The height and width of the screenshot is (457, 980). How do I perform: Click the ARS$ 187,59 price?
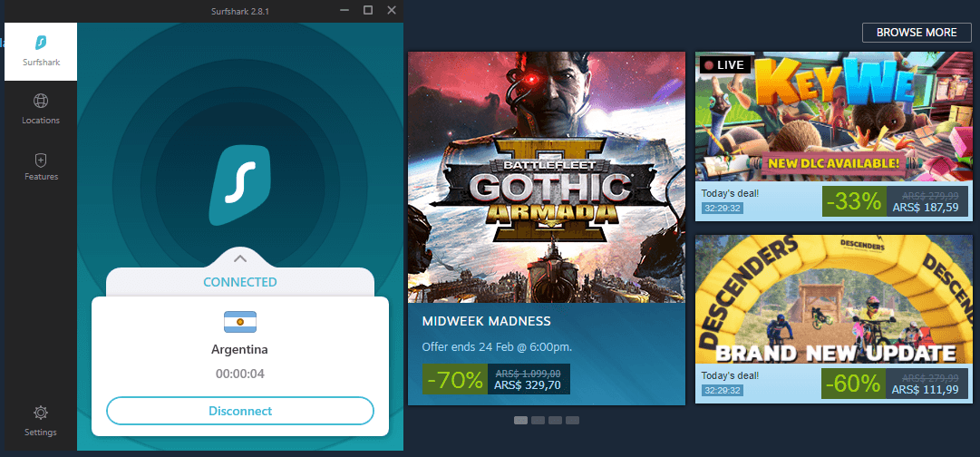click(x=925, y=207)
